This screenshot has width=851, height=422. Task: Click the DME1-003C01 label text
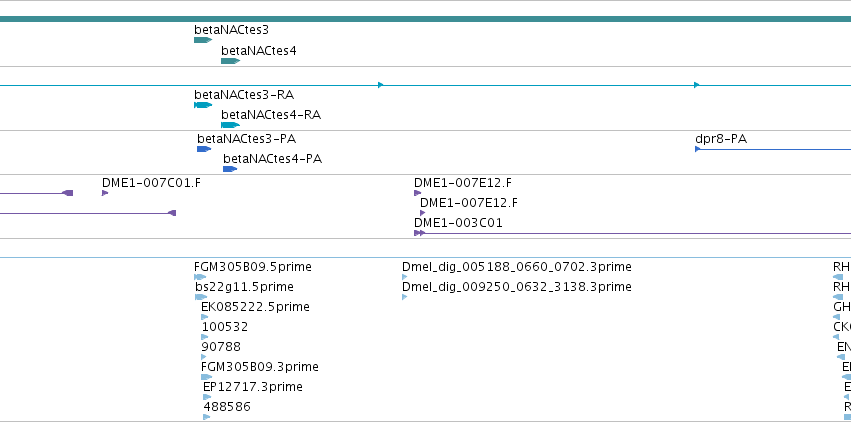click(458, 223)
